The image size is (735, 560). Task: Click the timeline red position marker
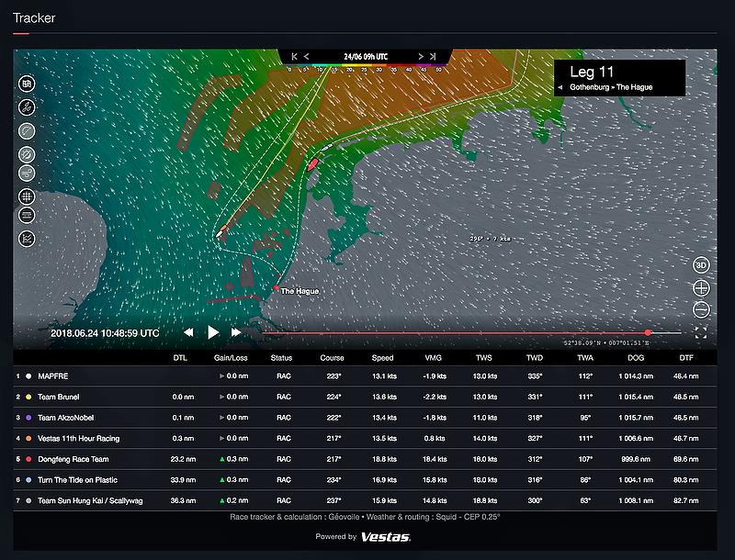click(648, 333)
